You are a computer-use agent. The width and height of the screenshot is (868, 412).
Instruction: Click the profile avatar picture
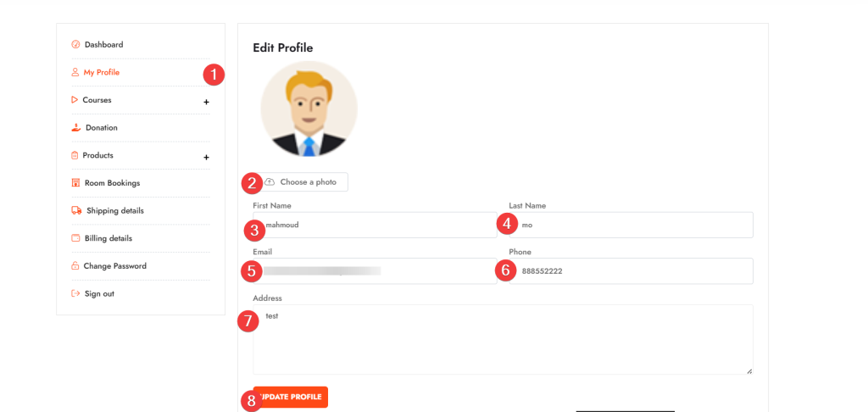(x=309, y=109)
